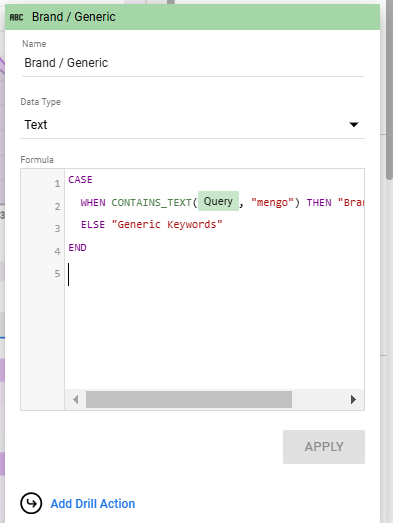
Task: Click the "Generic Keywords" string on line 3
Action: [167, 224]
